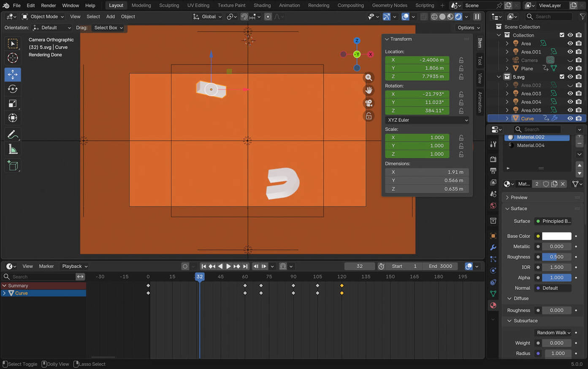Image resolution: width=588 pixels, height=369 pixels.
Task: Open the Render menu
Action: [x=48, y=5]
